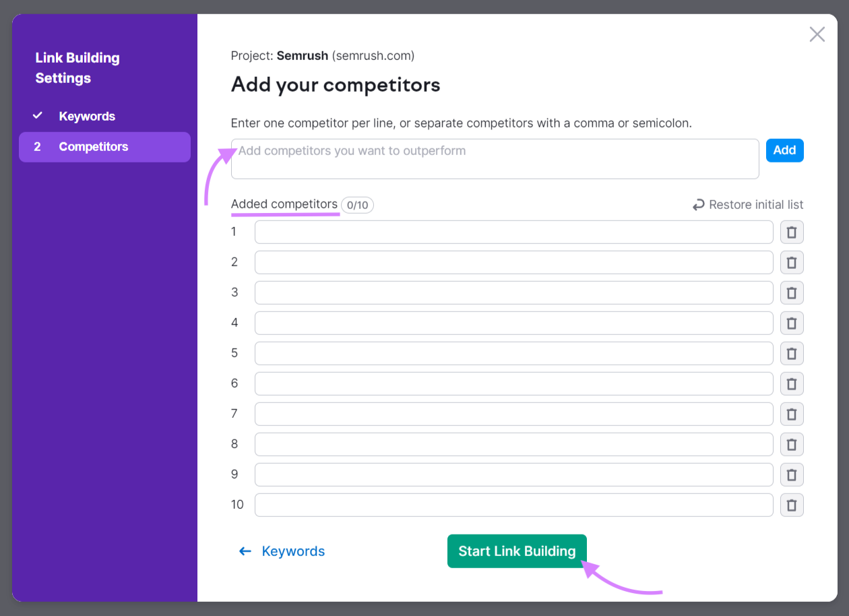Image resolution: width=849 pixels, height=616 pixels.
Task: Click the 0/10 competitors counter badge
Action: (x=357, y=205)
